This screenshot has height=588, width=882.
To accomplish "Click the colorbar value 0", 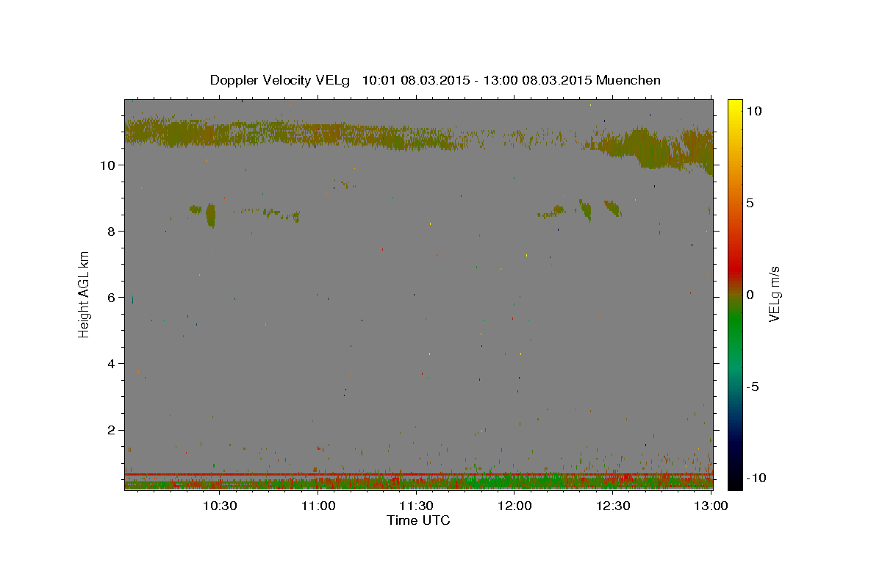I will pos(750,295).
